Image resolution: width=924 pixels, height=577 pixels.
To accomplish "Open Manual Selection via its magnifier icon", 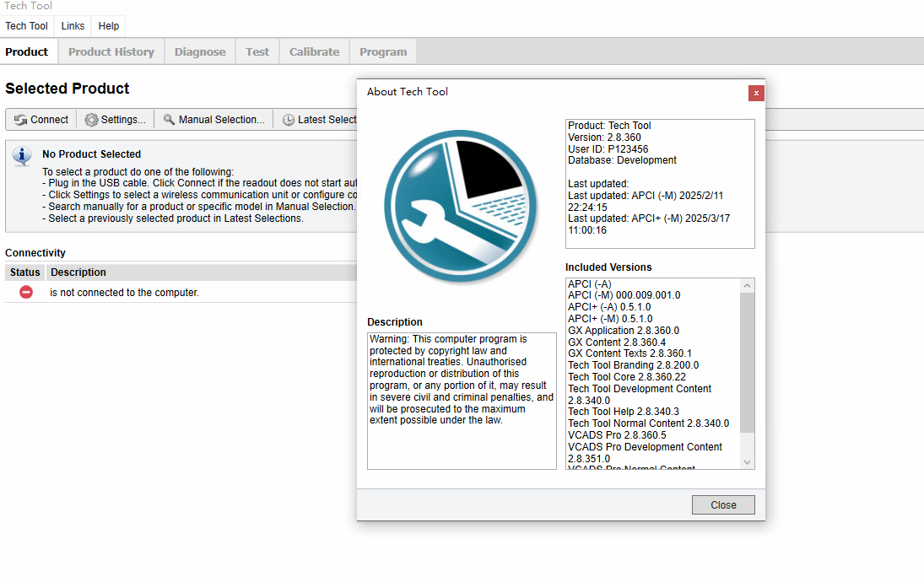I will [169, 119].
